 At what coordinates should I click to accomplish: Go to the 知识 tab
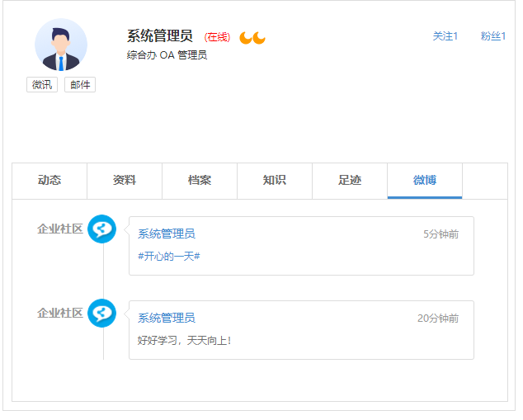(275, 181)
